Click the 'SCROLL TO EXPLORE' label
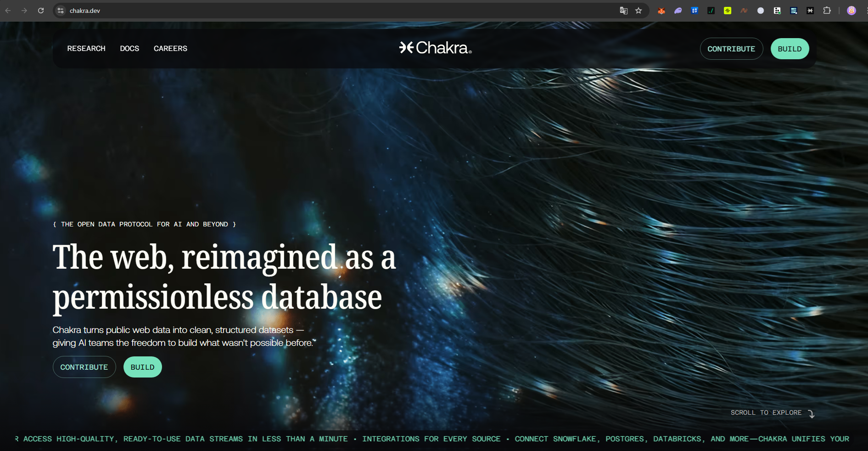 click(766, 412)
